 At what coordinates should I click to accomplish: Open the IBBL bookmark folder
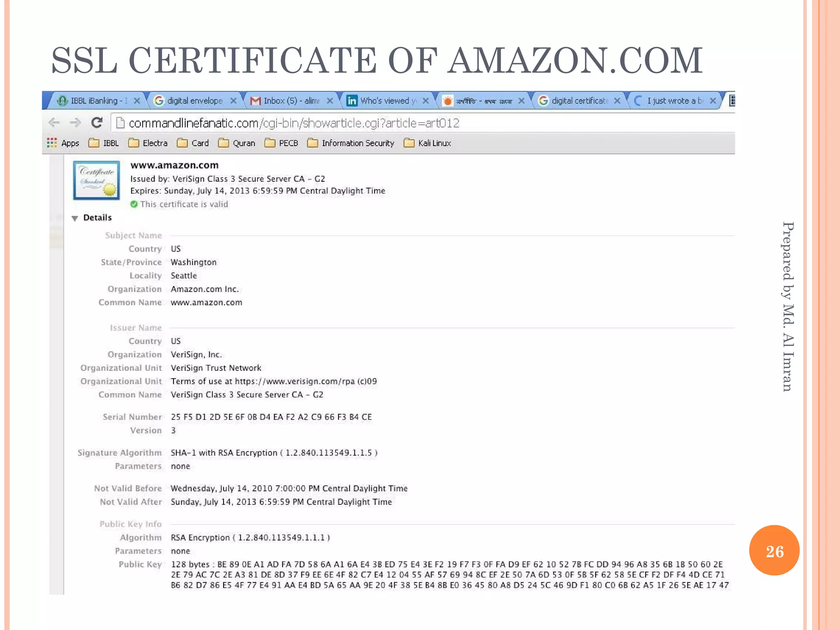coord(104,143)
